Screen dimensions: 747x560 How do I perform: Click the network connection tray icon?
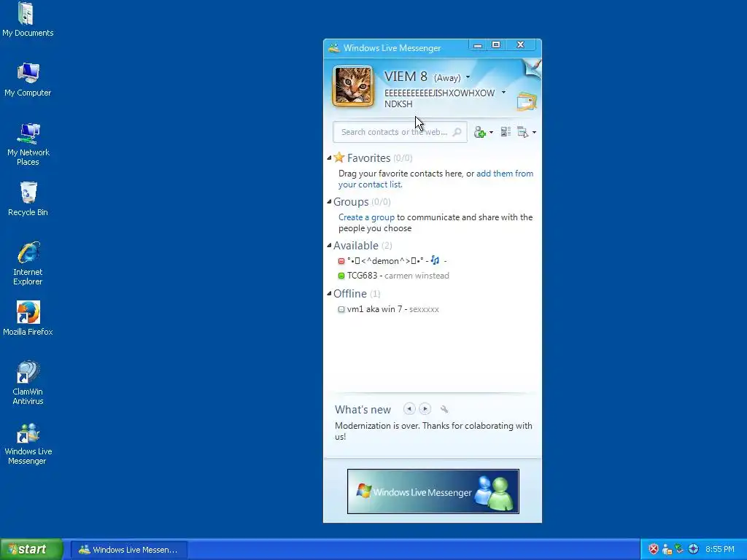679,549
